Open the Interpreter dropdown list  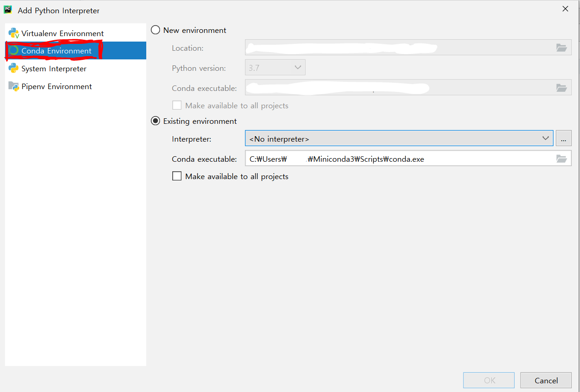click(x=399, y=138)
